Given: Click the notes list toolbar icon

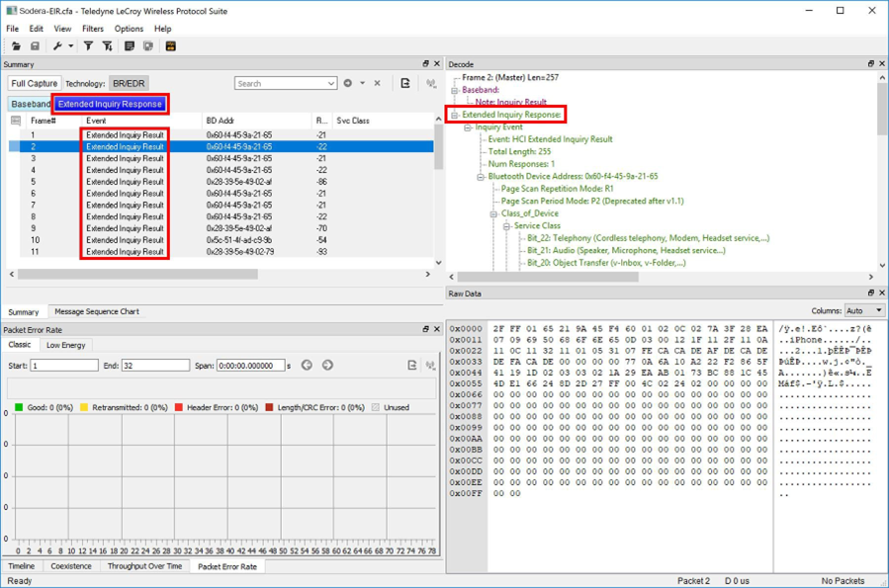Looking at the screenshot, I should point(130,46).
